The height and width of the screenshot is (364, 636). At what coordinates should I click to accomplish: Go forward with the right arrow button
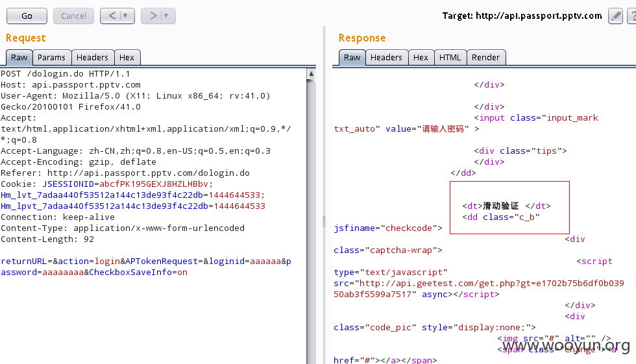153,16
